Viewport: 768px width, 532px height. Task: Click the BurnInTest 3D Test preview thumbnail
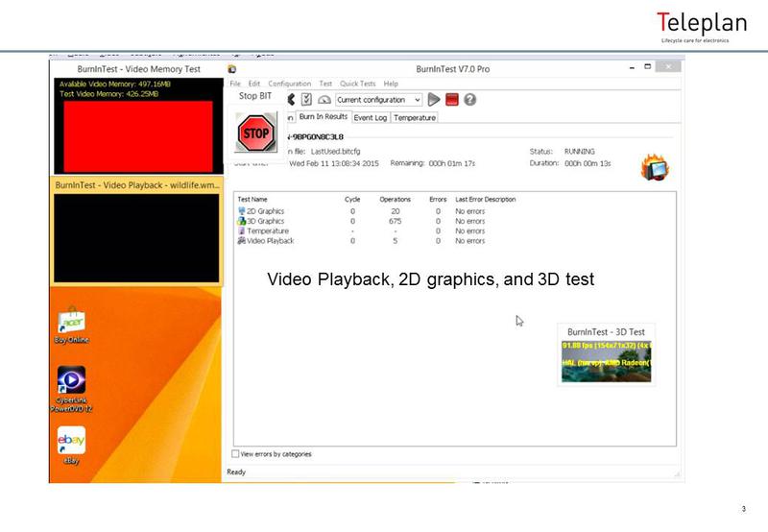point(606,361)
